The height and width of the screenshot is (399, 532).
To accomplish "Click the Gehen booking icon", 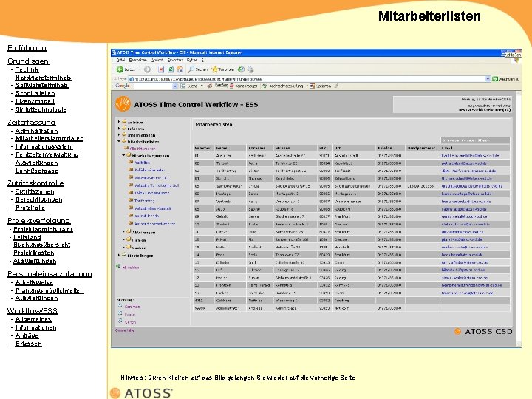I will point(120,321).
